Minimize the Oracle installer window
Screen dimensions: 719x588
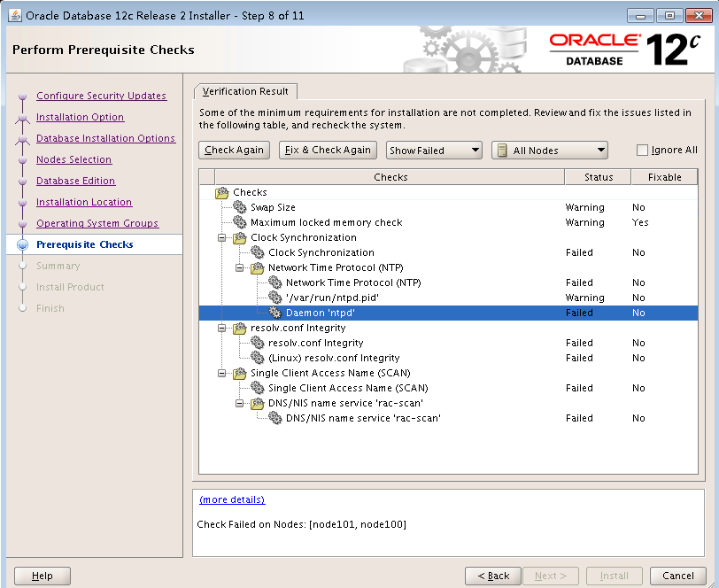coord(640,16)
